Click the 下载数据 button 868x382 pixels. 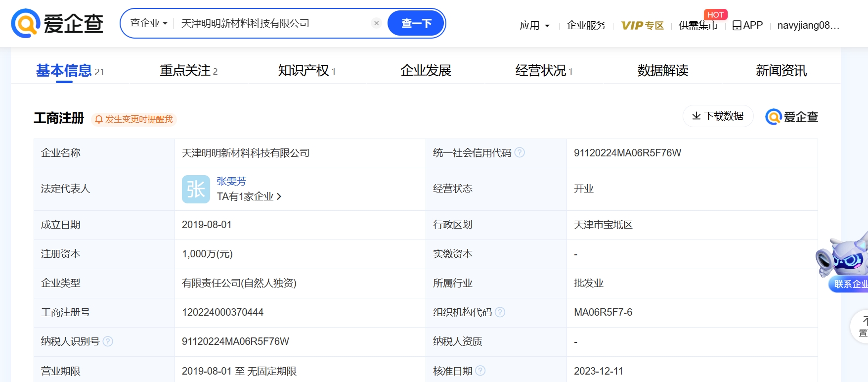(x=718, y=116)
